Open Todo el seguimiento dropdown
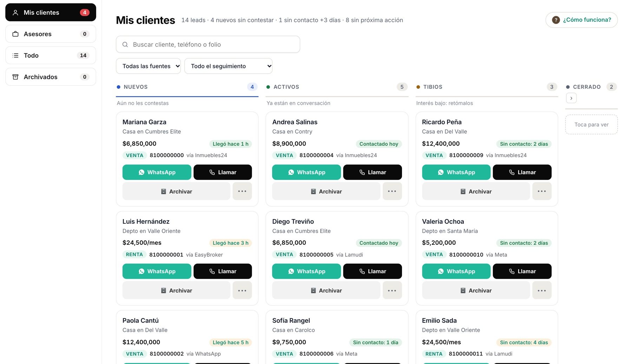 click(228, 66)
